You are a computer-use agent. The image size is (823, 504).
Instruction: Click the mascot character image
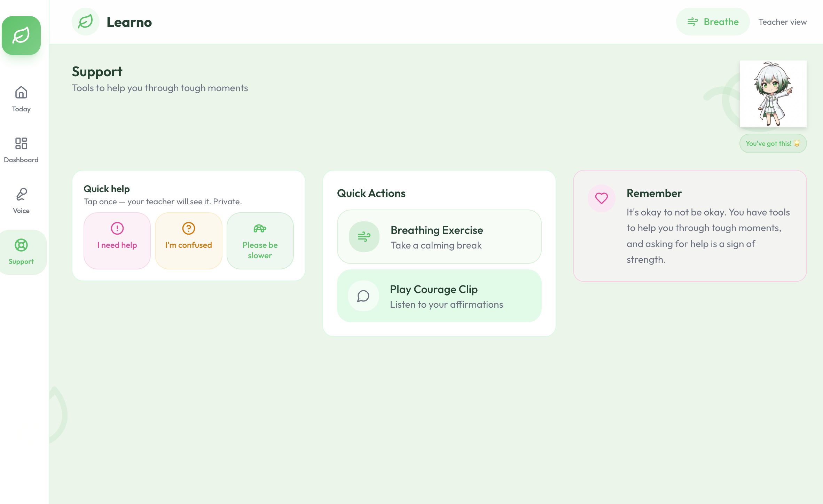pyautogui.click(x=773, y=94)
